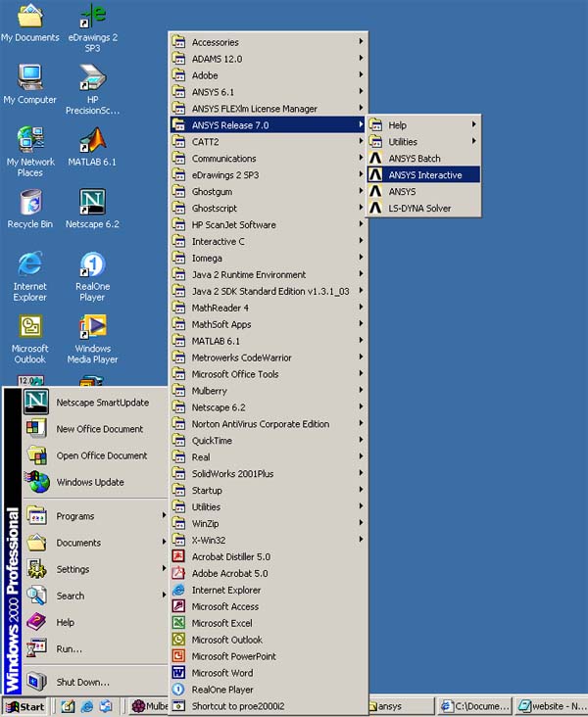Viewport: 588px width, 717px height.
Task: Open the Norton AntiVirus Corporate Edition group
Action: click(269, 424)
